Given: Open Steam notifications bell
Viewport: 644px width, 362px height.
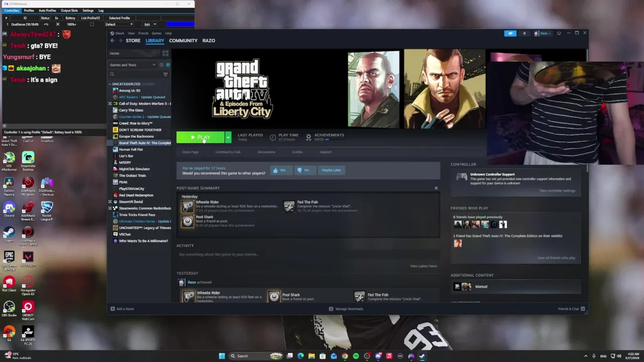Looking at the screenshot, I should 524,33.
